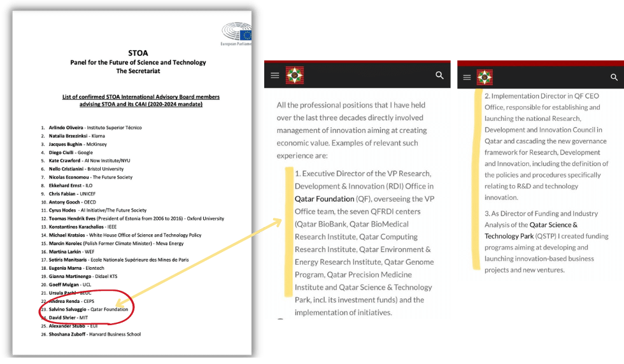This screenshot has width=624, height=364.
Task: Click 'The Secretariat' heading line
Action: pos(138,71)
